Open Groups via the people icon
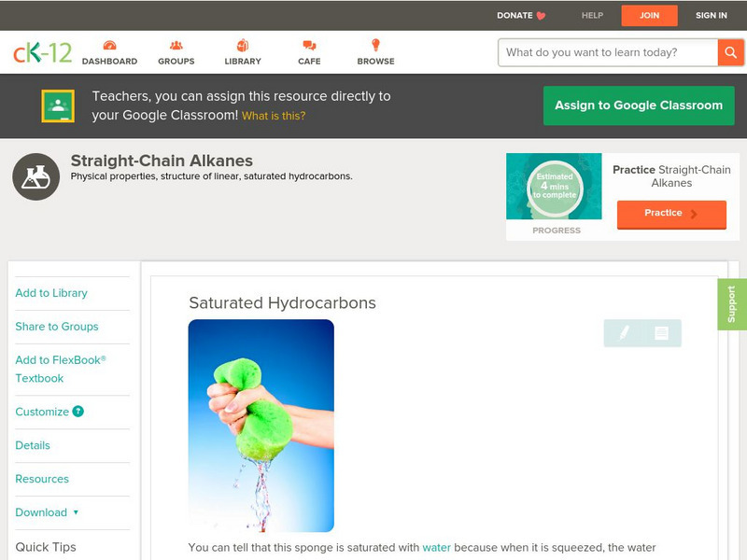 (175, 44)
